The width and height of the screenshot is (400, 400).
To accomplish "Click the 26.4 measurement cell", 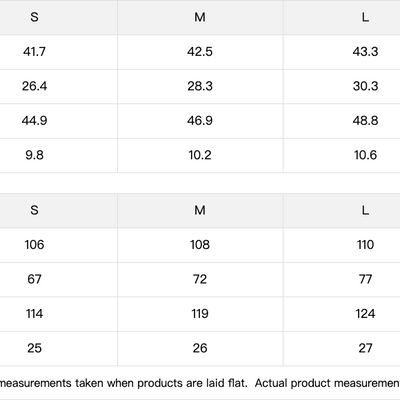I will (x=34, y=86).
